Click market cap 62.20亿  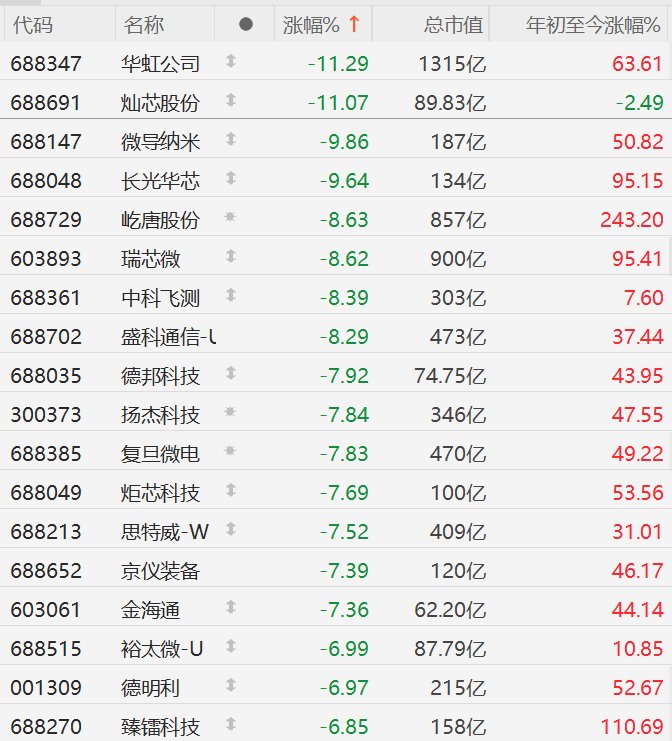450,610
